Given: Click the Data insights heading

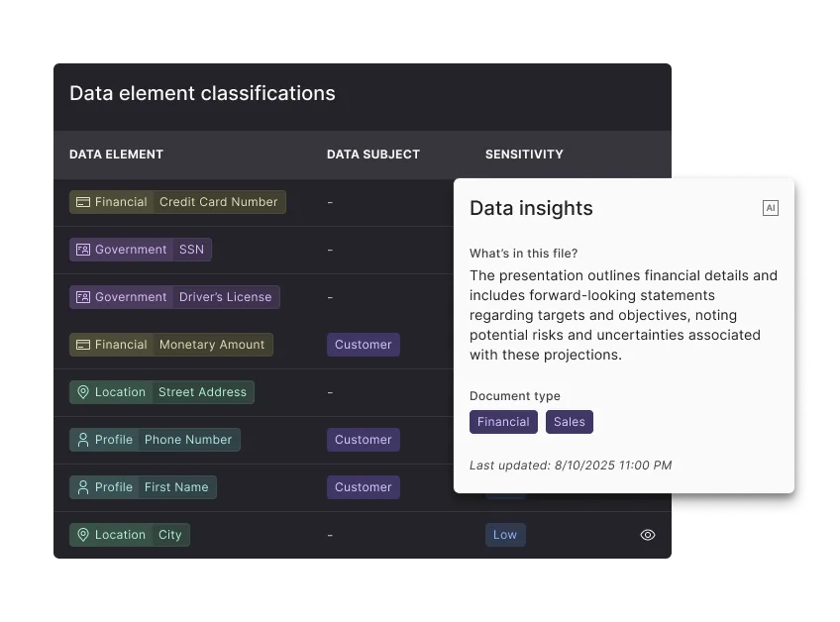Looking at the screenshot, I should pyautogui.click(x=531, y=208).
